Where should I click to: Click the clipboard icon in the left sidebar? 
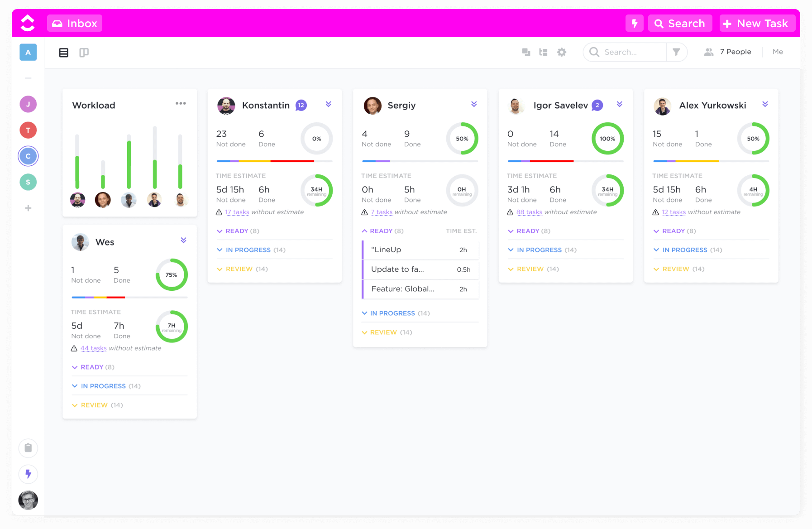tap(28, 448)
